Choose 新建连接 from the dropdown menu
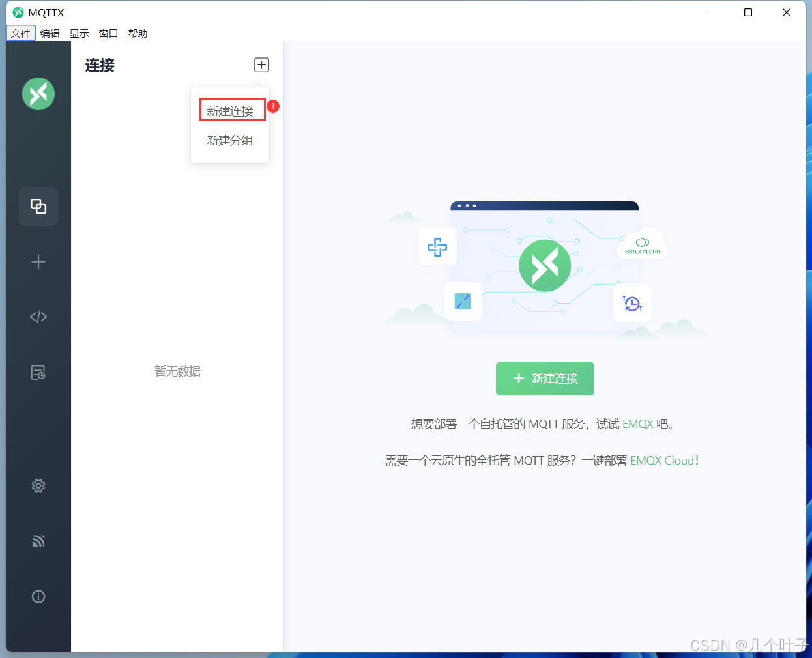Viewport: 812px width, 658px height. [230, 111]
